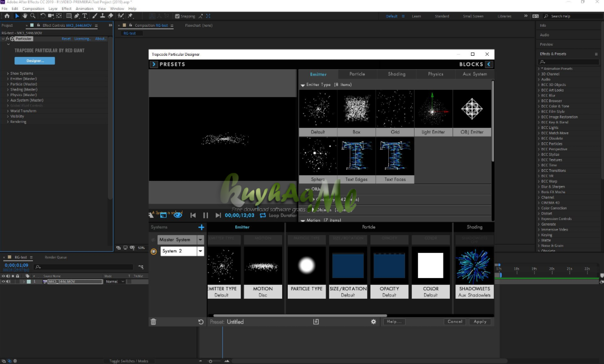This screenshot has width=604, height=364.
Task: Switch to the Aux System tab
Action: [x=474, y=74]
